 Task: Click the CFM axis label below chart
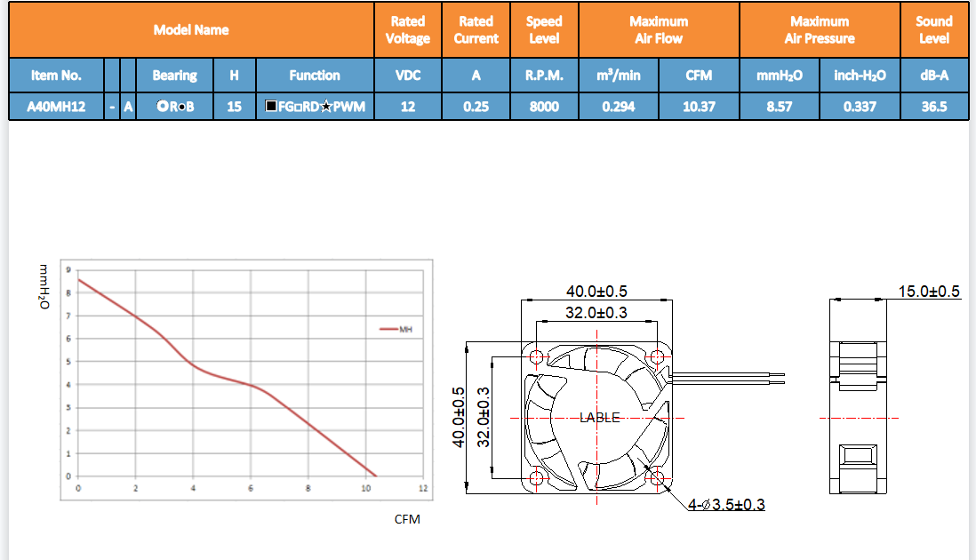(x=407, y=519)
